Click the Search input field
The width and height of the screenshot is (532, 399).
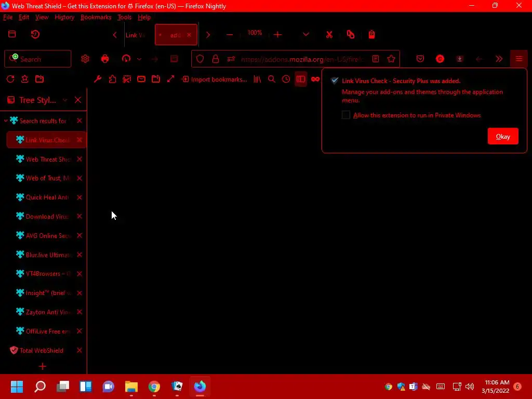(x=37, y=59)
